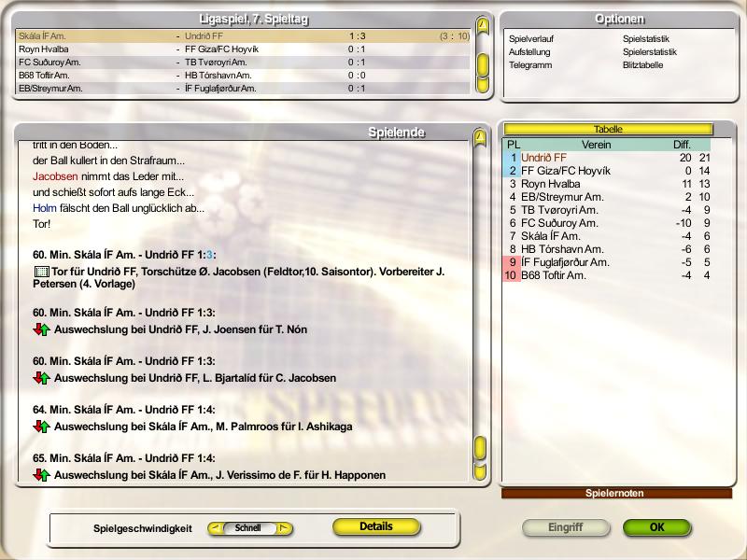Click EB/Streymur Am. in the league table
Viewport: 747px width, 560px height.
pyautogui.click(x=562, y=197)
